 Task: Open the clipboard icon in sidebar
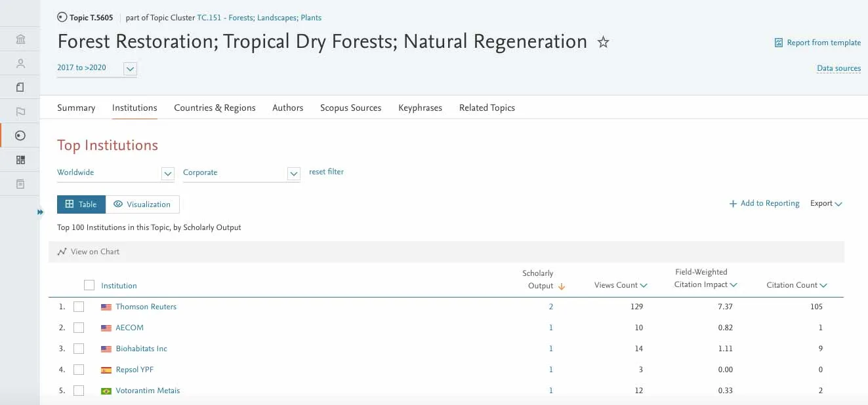pos(20,183)
